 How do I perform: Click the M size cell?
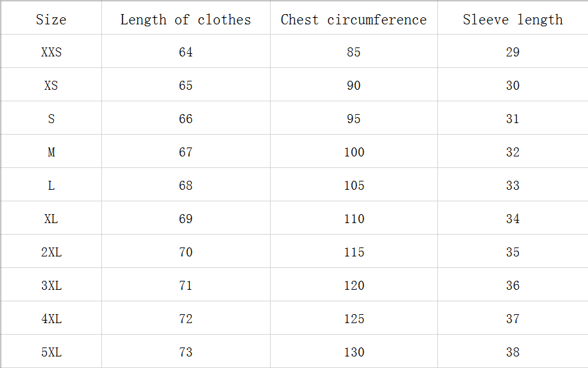pyautogui.click(x=51, y=153)
